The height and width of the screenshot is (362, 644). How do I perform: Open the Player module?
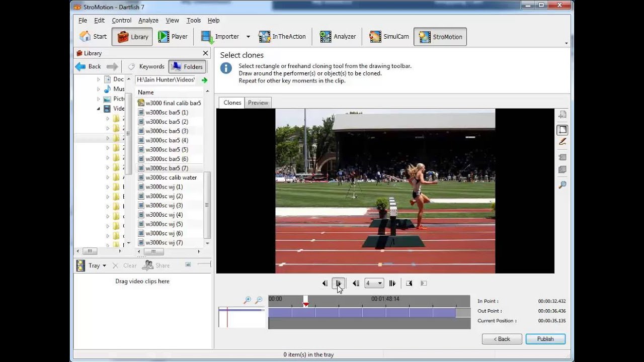point(173,37)
